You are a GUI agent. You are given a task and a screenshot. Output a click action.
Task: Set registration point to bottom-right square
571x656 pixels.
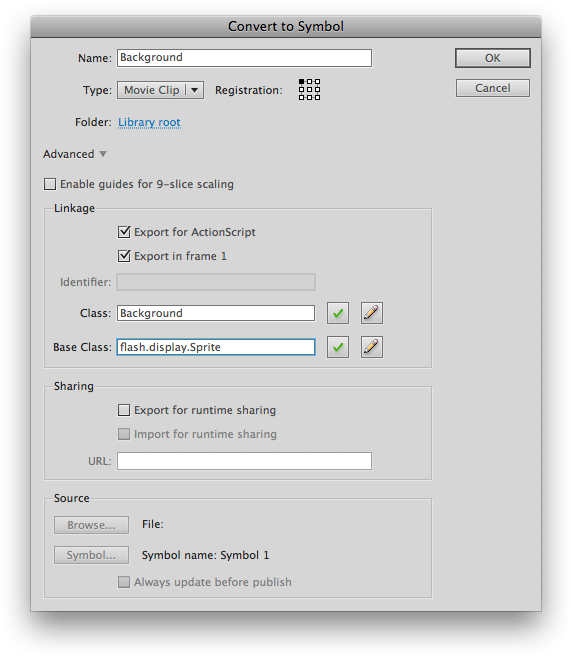click(318, 97)
